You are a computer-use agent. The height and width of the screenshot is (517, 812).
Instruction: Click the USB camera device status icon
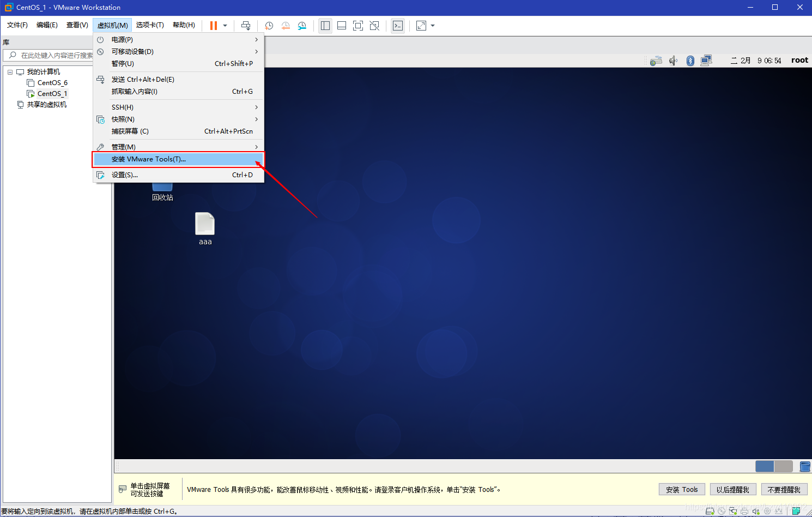pos(767,511)
